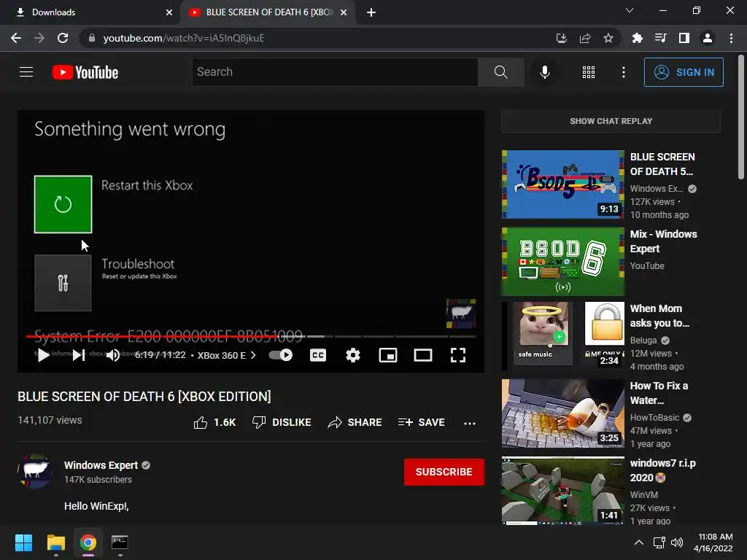Viewport: 747px width, 560px height.
Task: Open the player settings gear
Action: [353, 355]
